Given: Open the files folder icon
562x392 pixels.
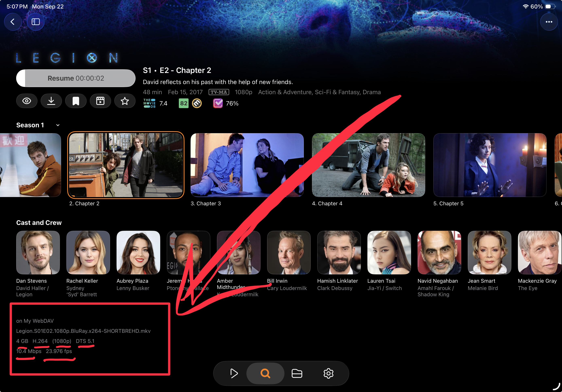Looking at the screenshot, I should click(x=297, y=373).
